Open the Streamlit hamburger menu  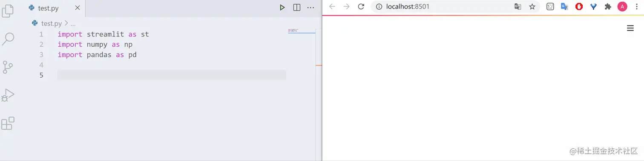coord(630,28)
